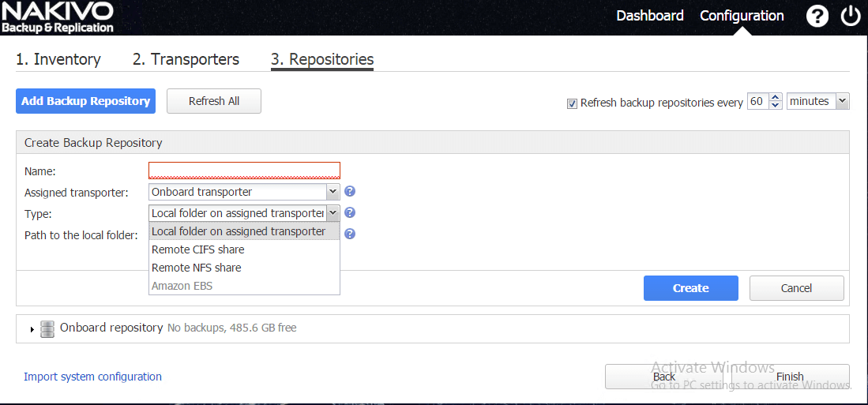Viewport: 868px width, 405px height.
Task: Expand the Onboard repository row
Action: (32, 329)
